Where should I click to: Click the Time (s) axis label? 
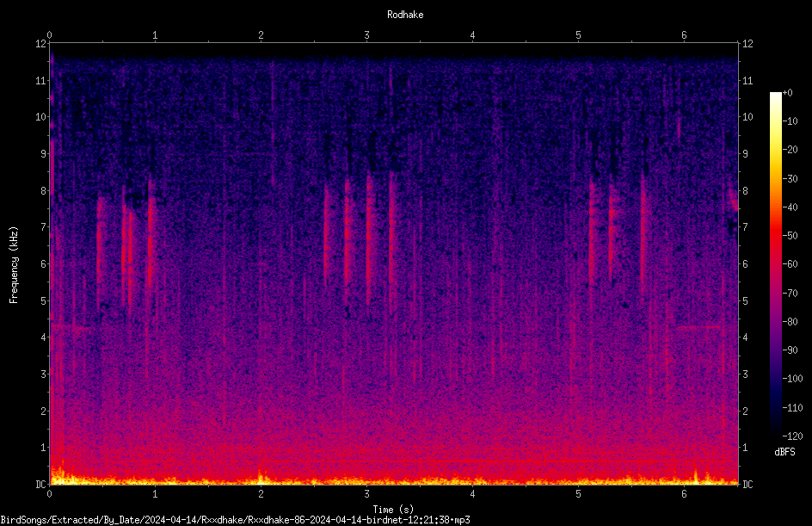[393, 510]
